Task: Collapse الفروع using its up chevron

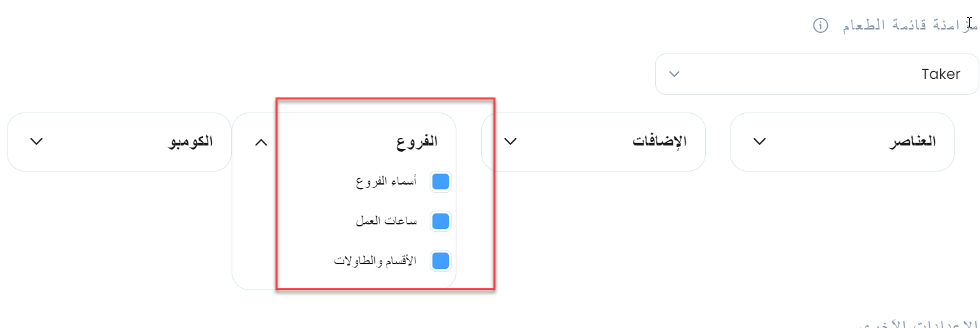Action: point(261,142)
